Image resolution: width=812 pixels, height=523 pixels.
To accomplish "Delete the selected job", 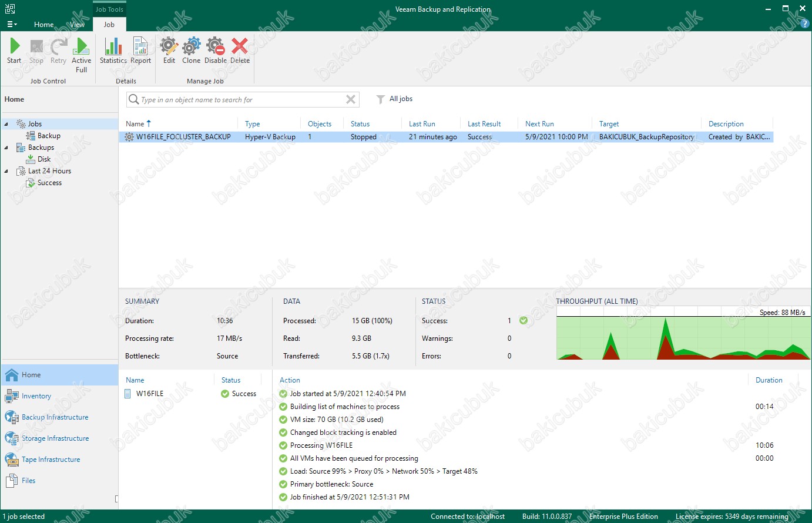I will [240, 51].
